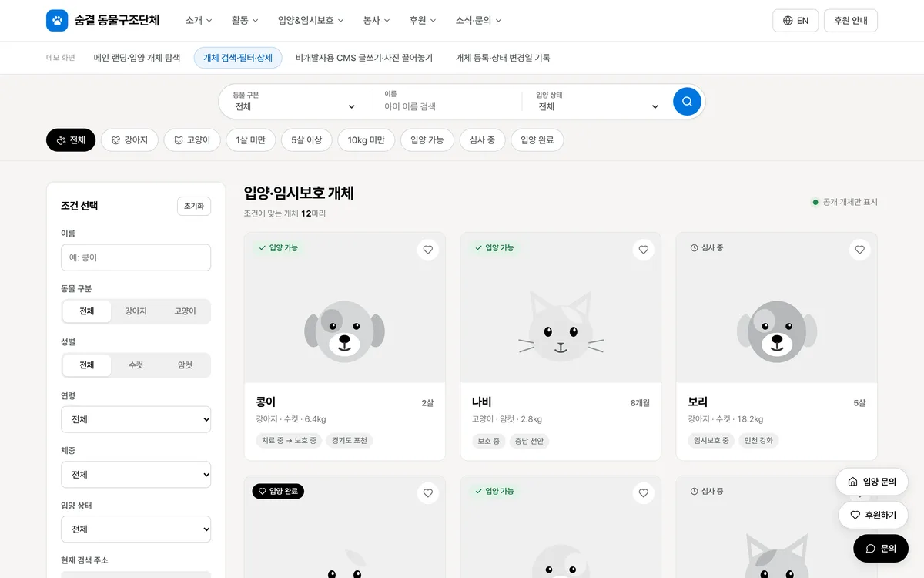Image resolution: width=924 pixels, height=578 pixels.
Task: Switch to 비개발자용 CMS 글쓰기 tab
Action: point(364,58)
